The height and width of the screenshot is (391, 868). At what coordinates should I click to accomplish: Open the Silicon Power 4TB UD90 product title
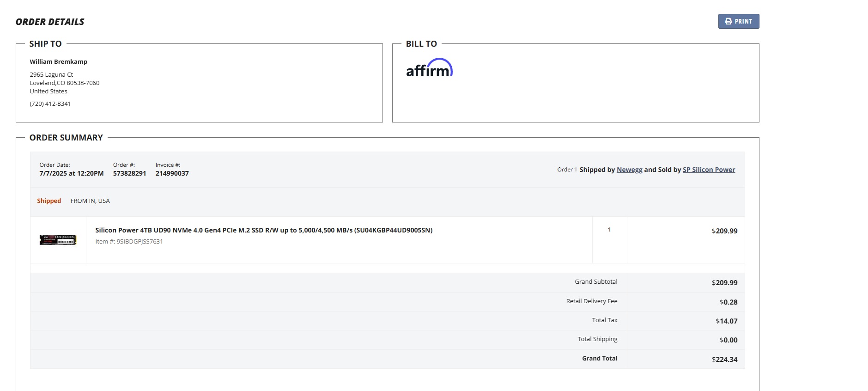coord(263,230)
